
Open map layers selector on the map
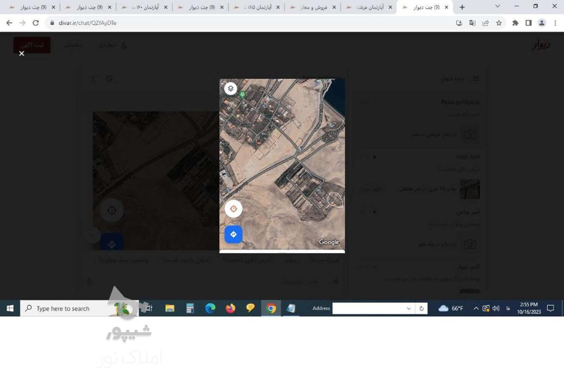click(x=230, y=89)
